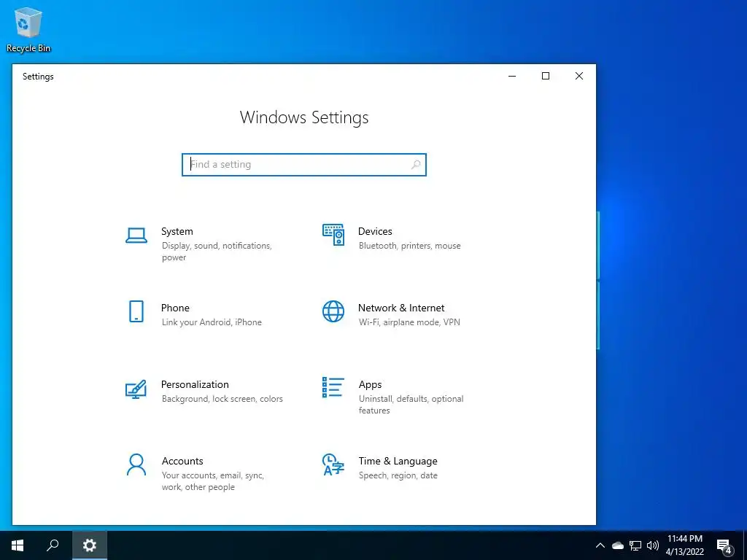Maximize the Settings window

(546, 76)
